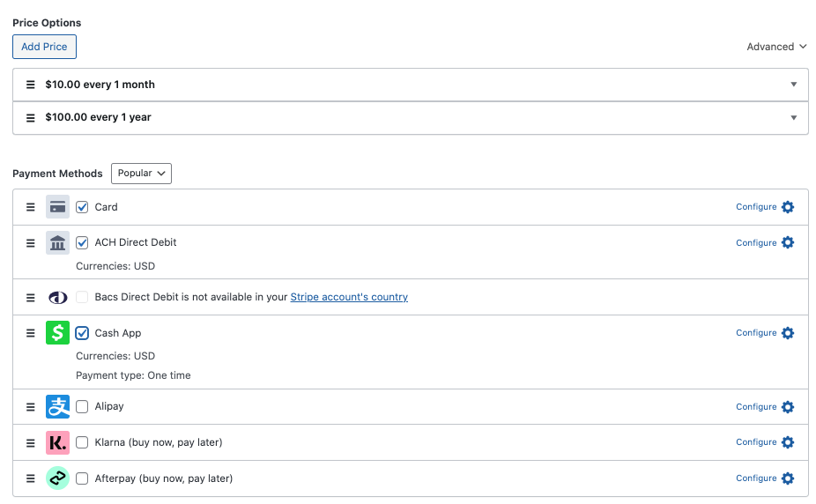The width and height of the screenshot is (816, 504).
Task: Expand the $100.00 every 1 year price
Action: (x=793, y=117)
